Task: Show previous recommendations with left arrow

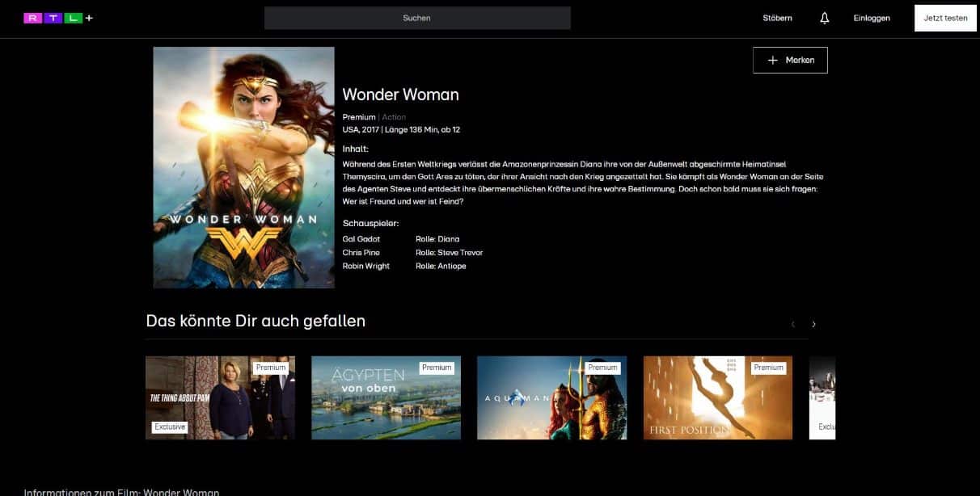Action: coord(793,324)
